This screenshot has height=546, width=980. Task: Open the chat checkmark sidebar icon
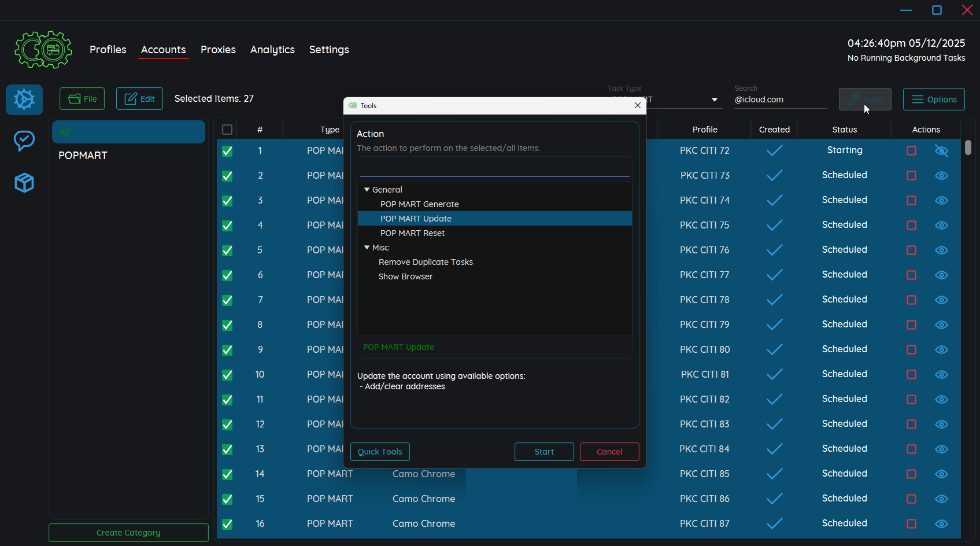(x=24, y=141)
